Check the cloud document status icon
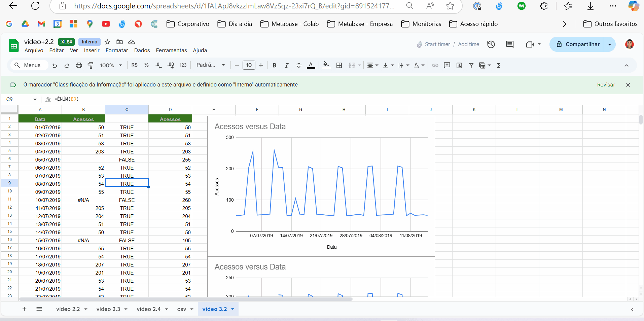Image resolution: width=644 pixels, height=321 pixels. tap(132, 42)
